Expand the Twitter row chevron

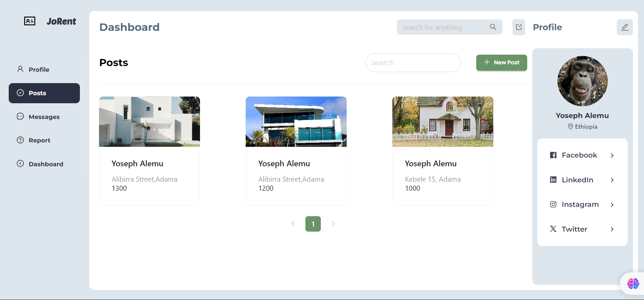coord(612,229)
